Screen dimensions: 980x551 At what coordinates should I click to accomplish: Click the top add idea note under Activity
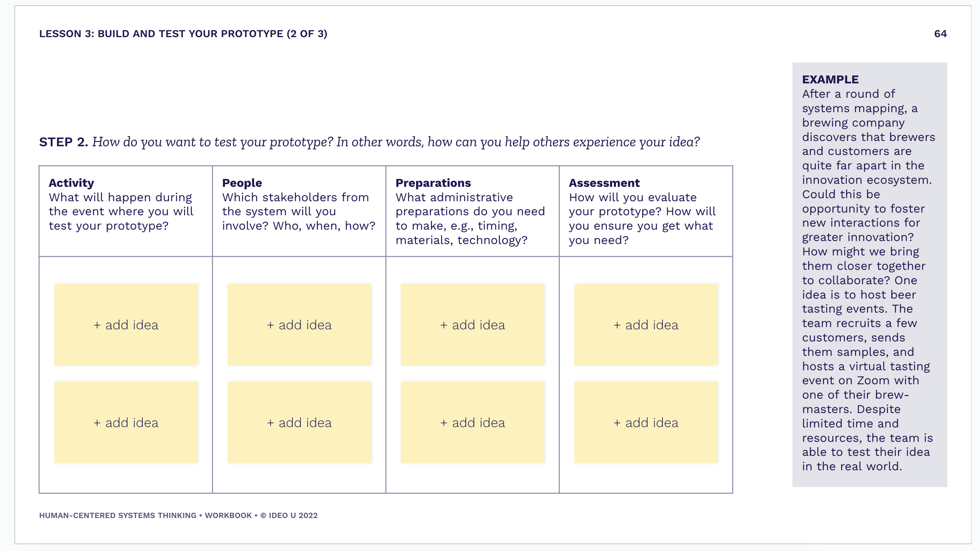(126, 325)
